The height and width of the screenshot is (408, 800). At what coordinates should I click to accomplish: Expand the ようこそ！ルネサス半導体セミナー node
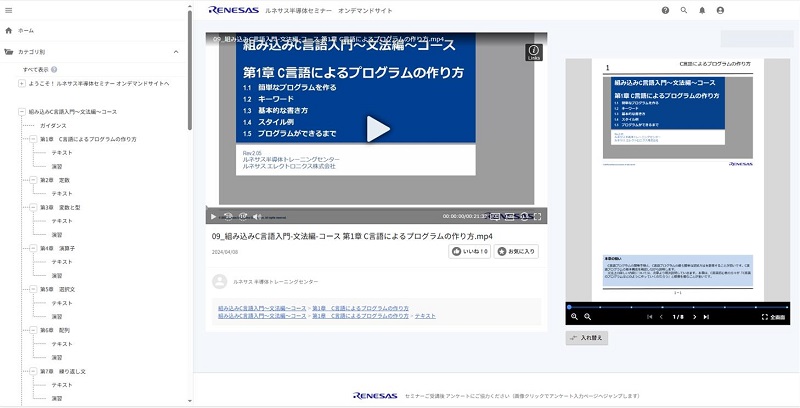tap(22, 83)
